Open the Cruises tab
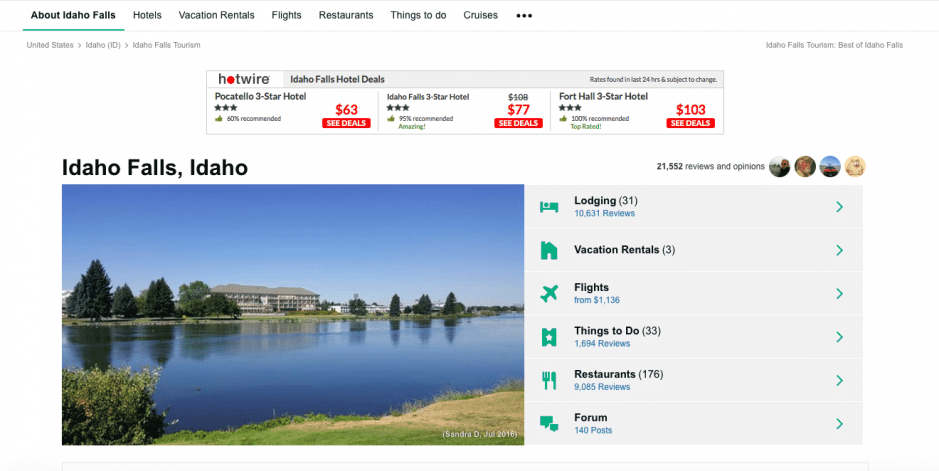939x471 pixels. click(480, 15)
